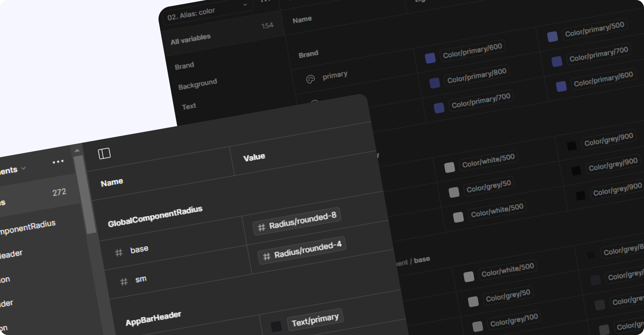Screen dimensions: 644x335
Task: Click the "154" variables count in back window
Action: click(267, 25)
